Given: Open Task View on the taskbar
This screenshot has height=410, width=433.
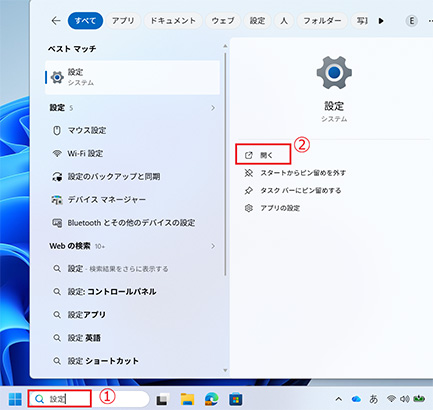Looking at the screenshot, I should 163,399.
